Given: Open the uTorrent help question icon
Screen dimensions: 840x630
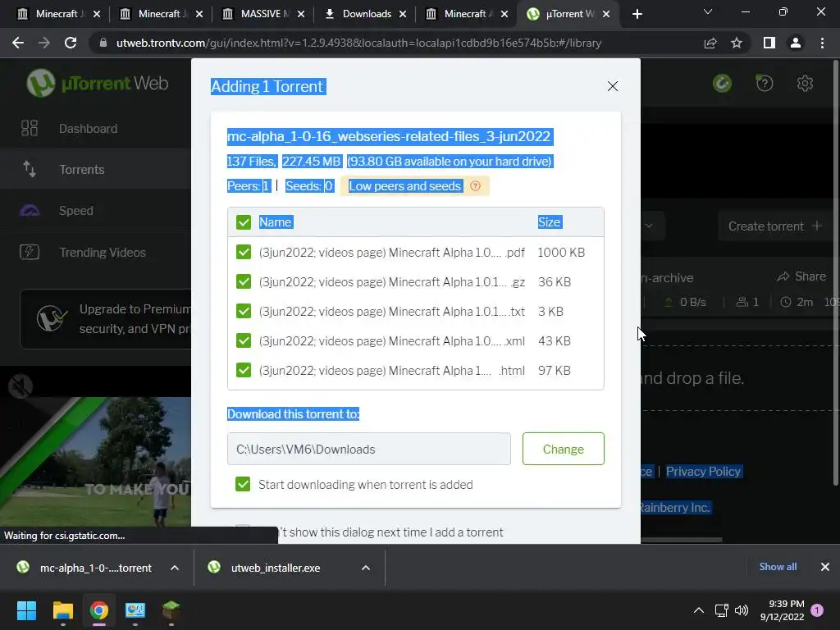Looking at the screenshot, I should click(x=765, y=84).
